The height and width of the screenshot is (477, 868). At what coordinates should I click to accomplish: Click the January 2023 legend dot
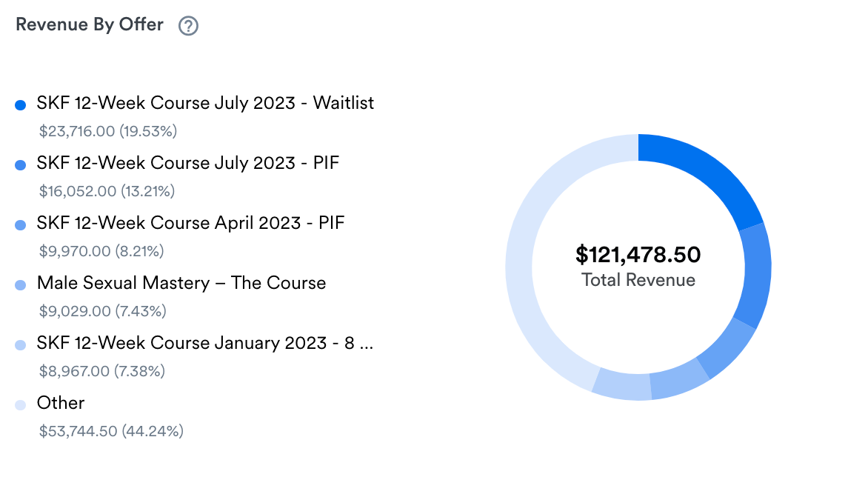point(21,345)
